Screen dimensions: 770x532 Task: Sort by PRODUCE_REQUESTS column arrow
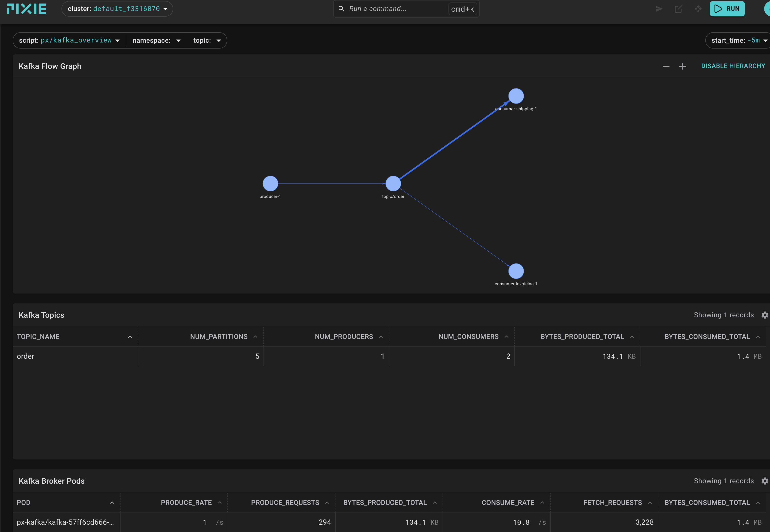pos(327,503)
